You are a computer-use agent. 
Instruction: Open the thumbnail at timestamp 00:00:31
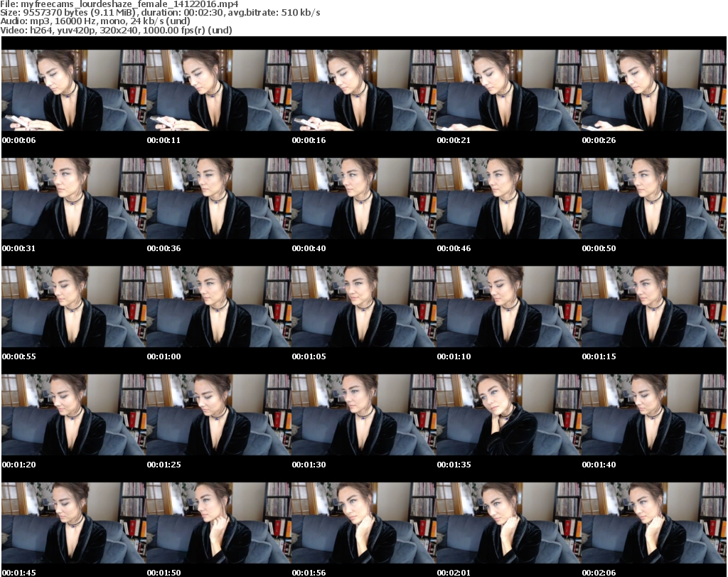(74, 198)
